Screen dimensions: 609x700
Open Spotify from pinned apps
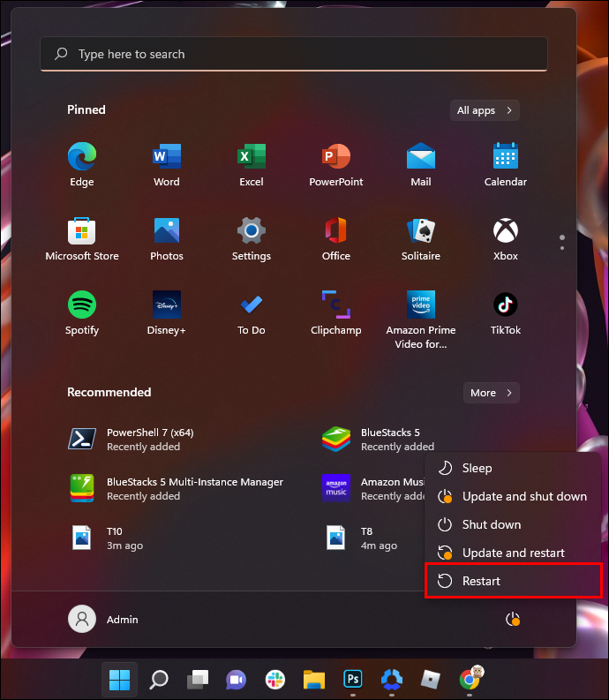(82, 313)
